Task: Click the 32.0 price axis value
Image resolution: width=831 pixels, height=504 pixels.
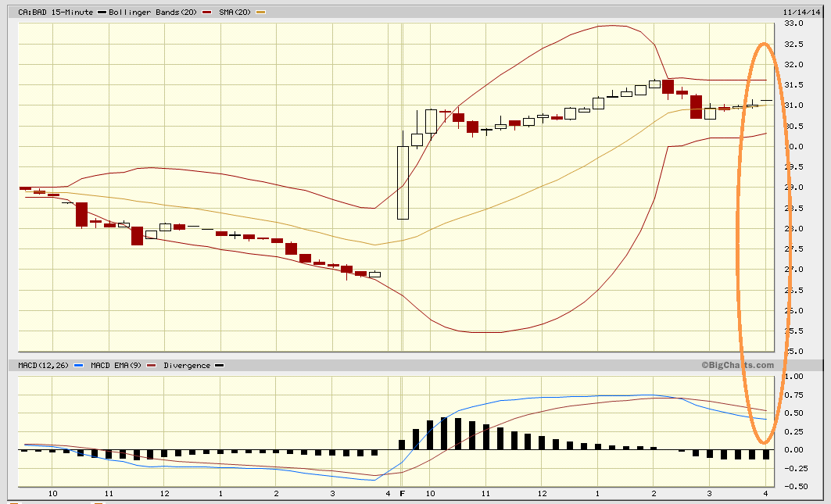Action: 793,65
